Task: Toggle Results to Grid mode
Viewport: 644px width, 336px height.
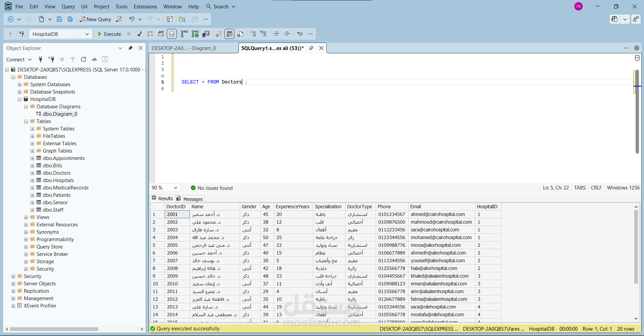Action: point(229,34)
